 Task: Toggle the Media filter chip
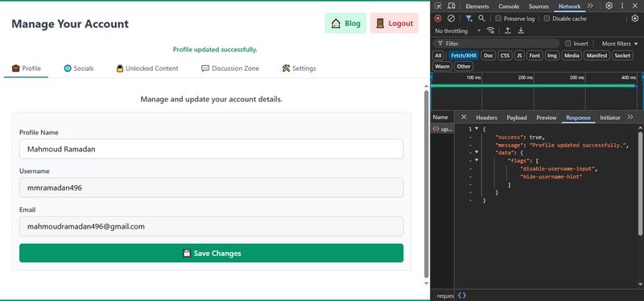point(572,56)
